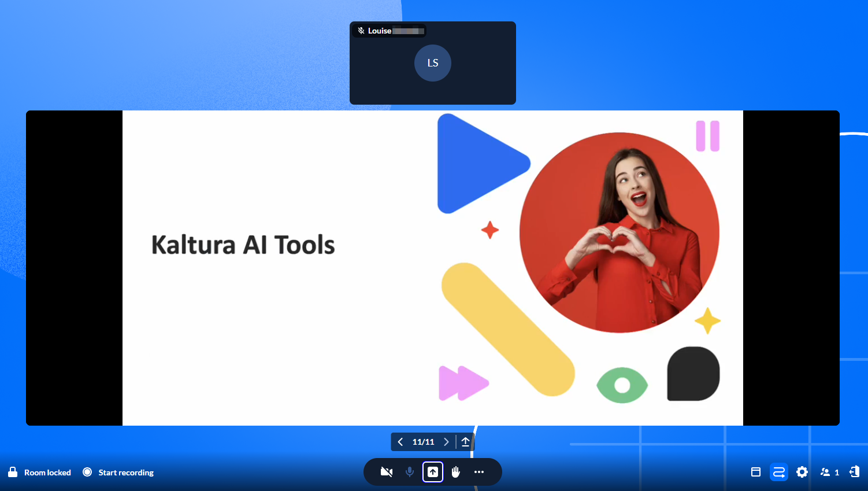The height and width of the screenshot is (491, 868).
Task: Click the upload icon beside slide counter
Action: (465, 442)
